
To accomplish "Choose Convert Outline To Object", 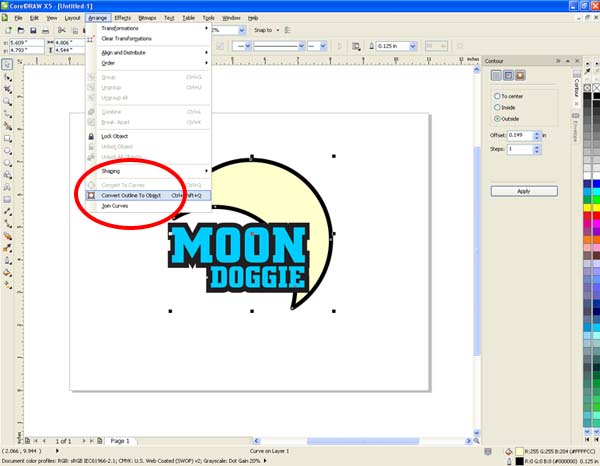I will pos(148,196).
